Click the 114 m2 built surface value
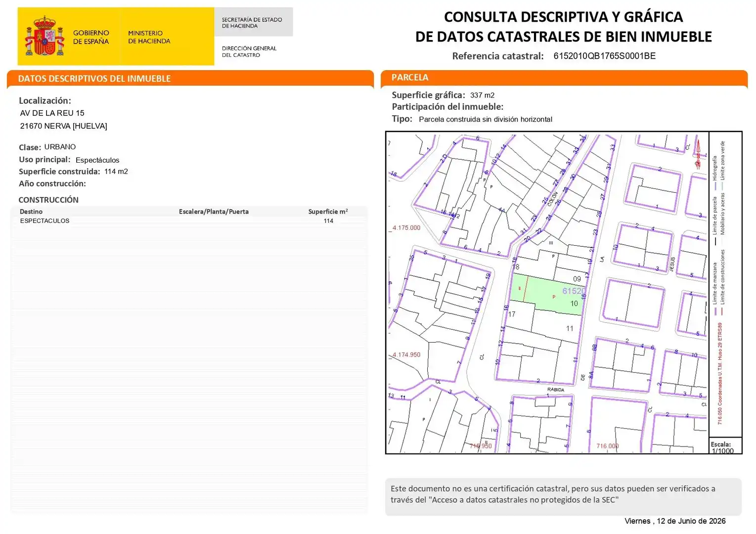The image size is (756, 534). point(116,172)
